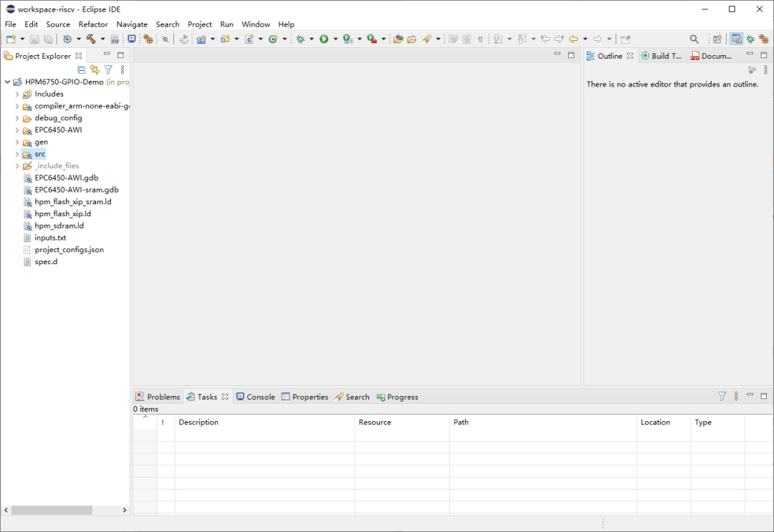Viewport: 774px width, 532px height.
Task: Click the yellow Back navigation arrow
Action: (573, 39)
